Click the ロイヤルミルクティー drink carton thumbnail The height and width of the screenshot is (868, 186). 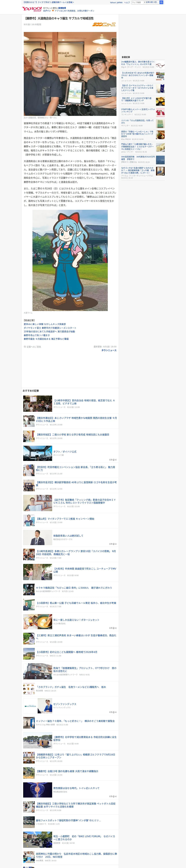click(160, 89)
